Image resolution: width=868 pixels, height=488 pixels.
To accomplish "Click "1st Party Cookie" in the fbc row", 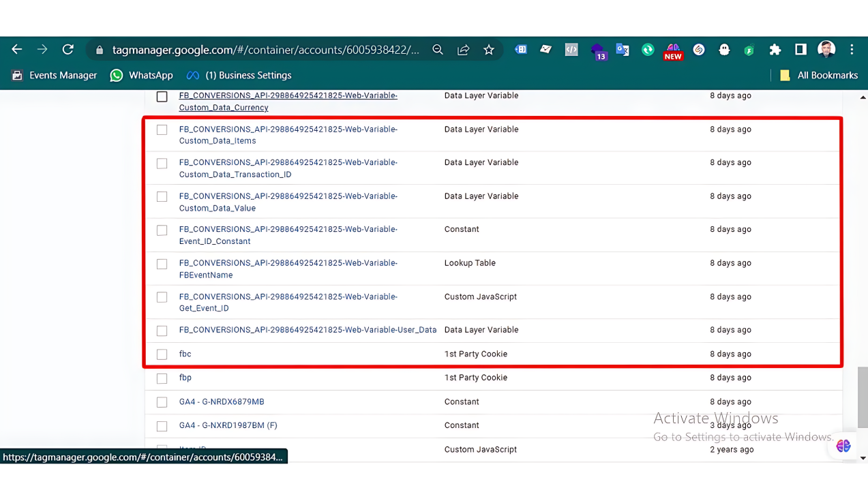I will coord(476,354).
